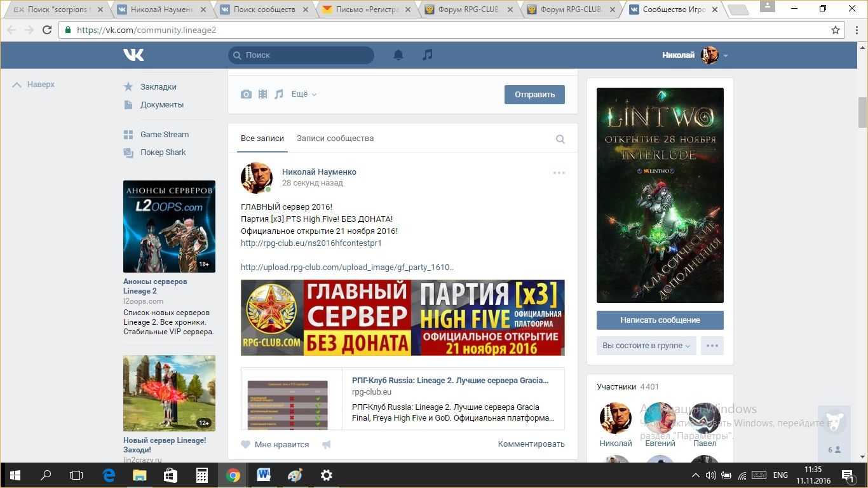868x488 pixels.
Task: Open the LINTWO Interlude community cover image
Action: coord(660,195)
